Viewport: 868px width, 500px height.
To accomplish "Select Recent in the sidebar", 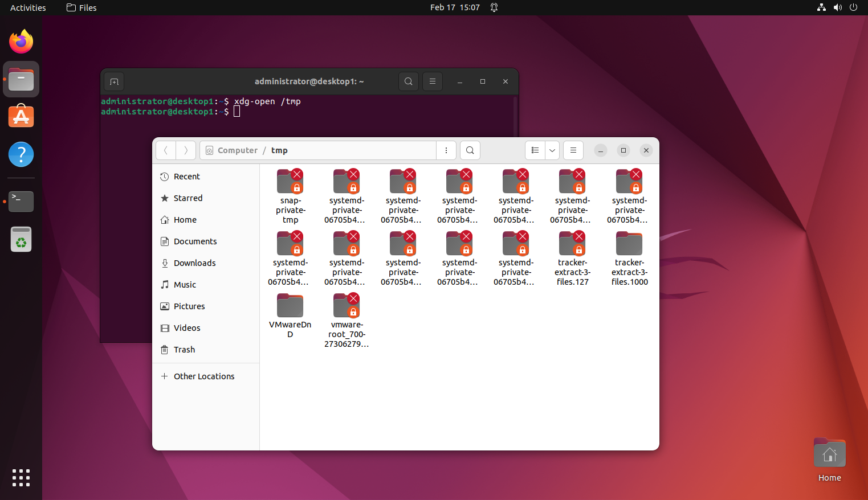I will pos(186,177).
